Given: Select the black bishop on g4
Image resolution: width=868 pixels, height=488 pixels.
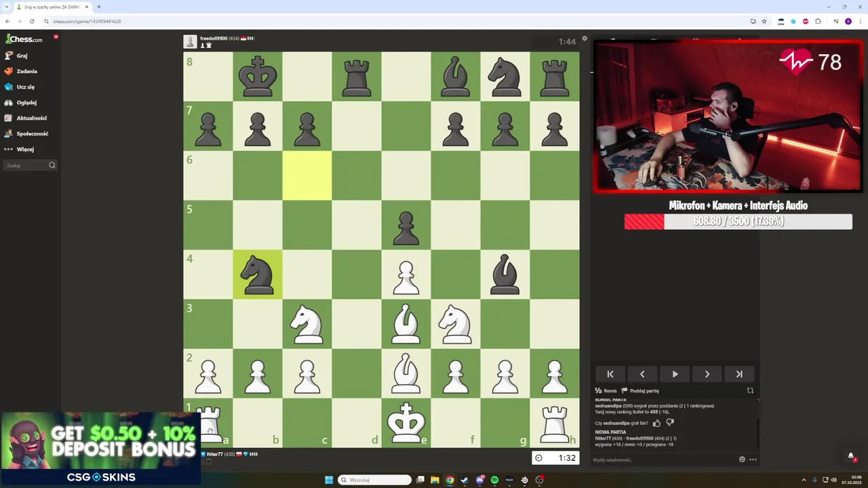Looking at the screenshot, I should coord(505,274).
